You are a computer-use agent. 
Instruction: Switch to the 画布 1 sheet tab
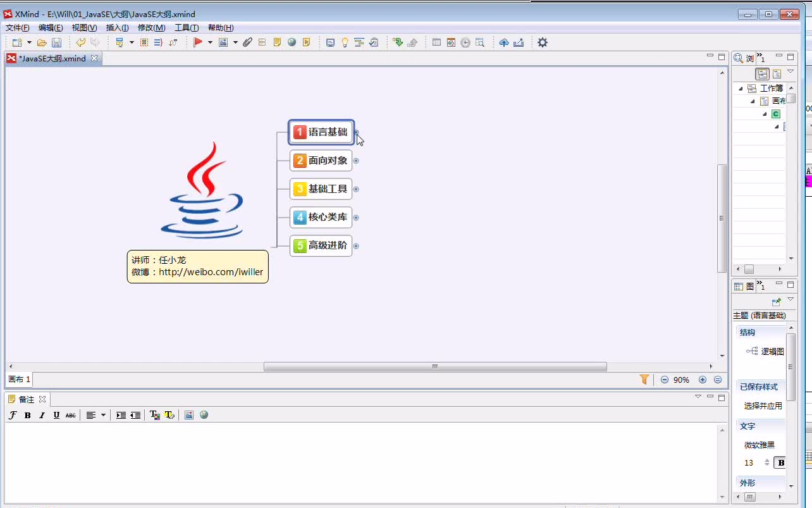coord(19,380)
